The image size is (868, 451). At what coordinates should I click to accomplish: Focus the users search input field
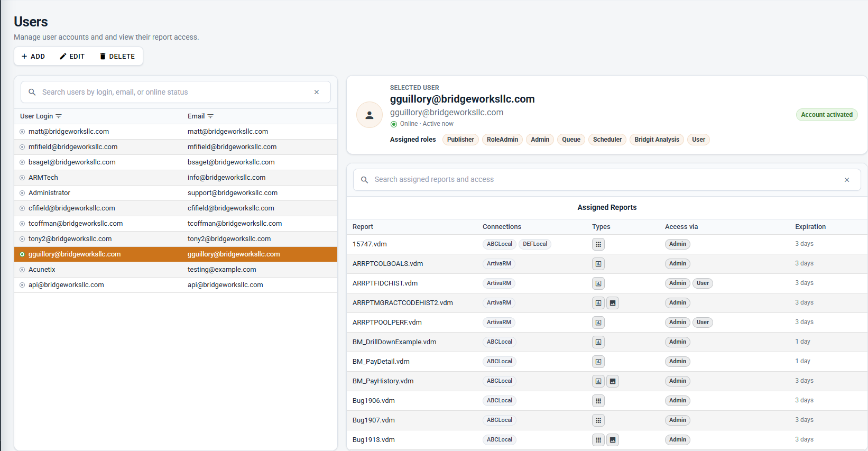[176, 92]
